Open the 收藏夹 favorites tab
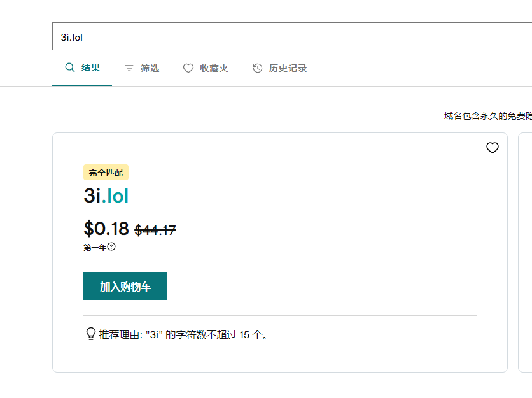532x398 pixels. pyautogui.click(x=206, y=68)
